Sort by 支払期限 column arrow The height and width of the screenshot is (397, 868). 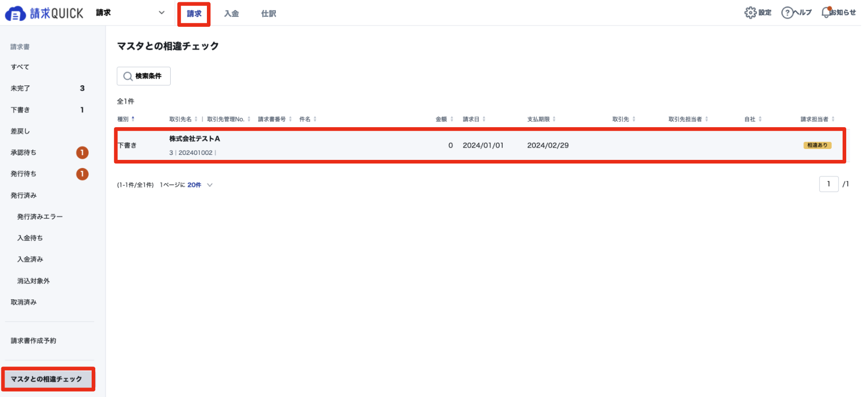[x=554, y=119]
